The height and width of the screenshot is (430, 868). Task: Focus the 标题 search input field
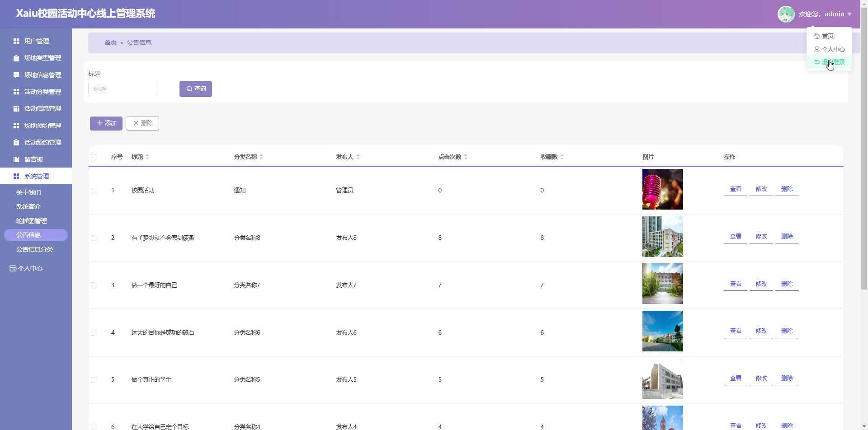pos(123,89)
